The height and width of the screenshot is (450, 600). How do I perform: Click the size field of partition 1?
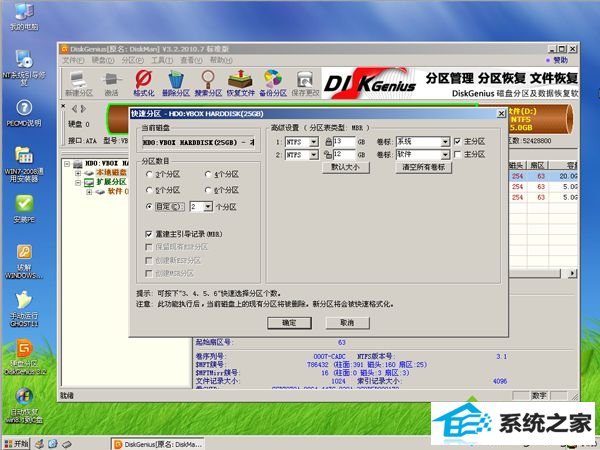tap(344, 142)
